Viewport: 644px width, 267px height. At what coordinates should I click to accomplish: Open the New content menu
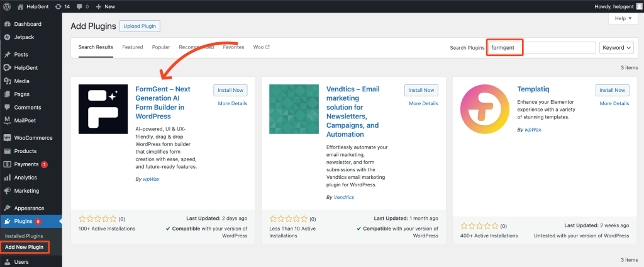point(106,6)
